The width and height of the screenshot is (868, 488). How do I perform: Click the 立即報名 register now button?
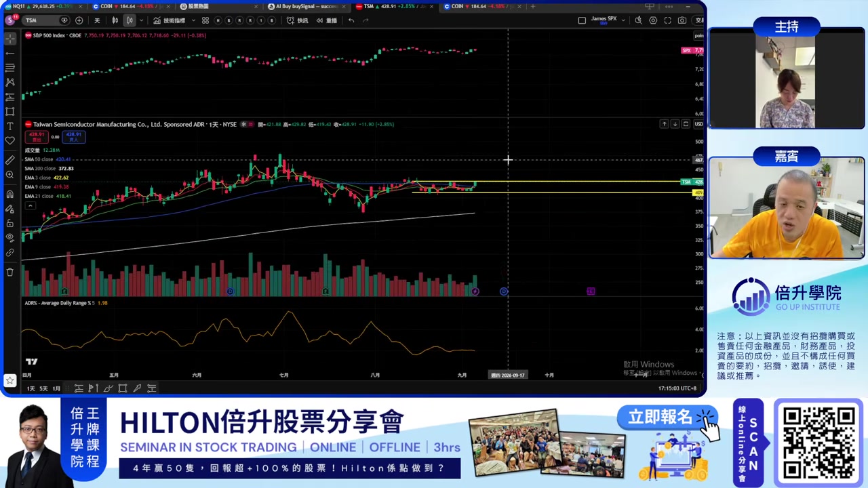pyautogui.click(x=666, y=418)
